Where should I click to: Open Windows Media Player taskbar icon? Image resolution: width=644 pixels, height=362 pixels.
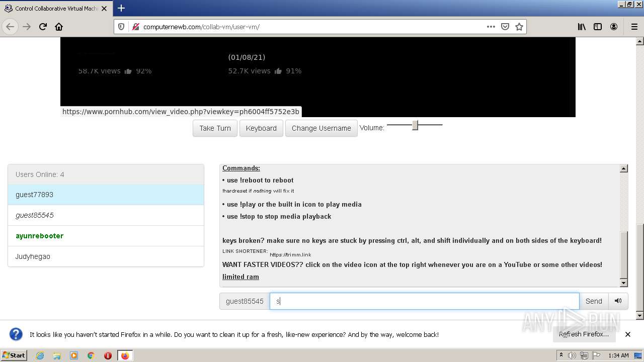pos(74,355)
